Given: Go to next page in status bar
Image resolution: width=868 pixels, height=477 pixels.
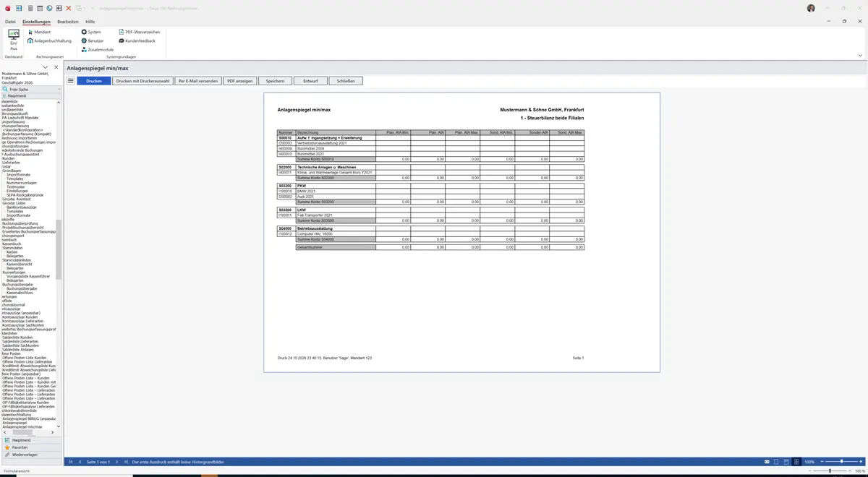Looking at the screenshot, I should (x=118, y=461).
